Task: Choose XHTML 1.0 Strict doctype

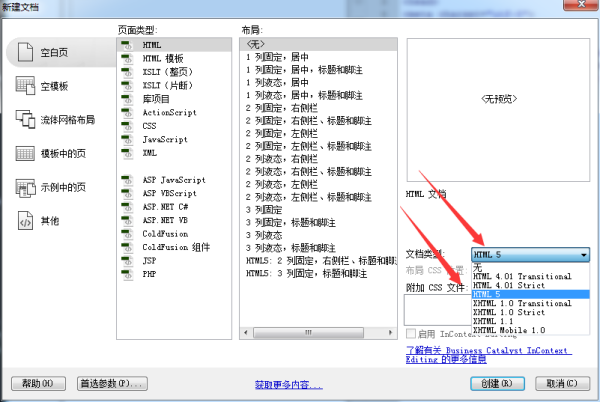Action: [x=530, y=312]
